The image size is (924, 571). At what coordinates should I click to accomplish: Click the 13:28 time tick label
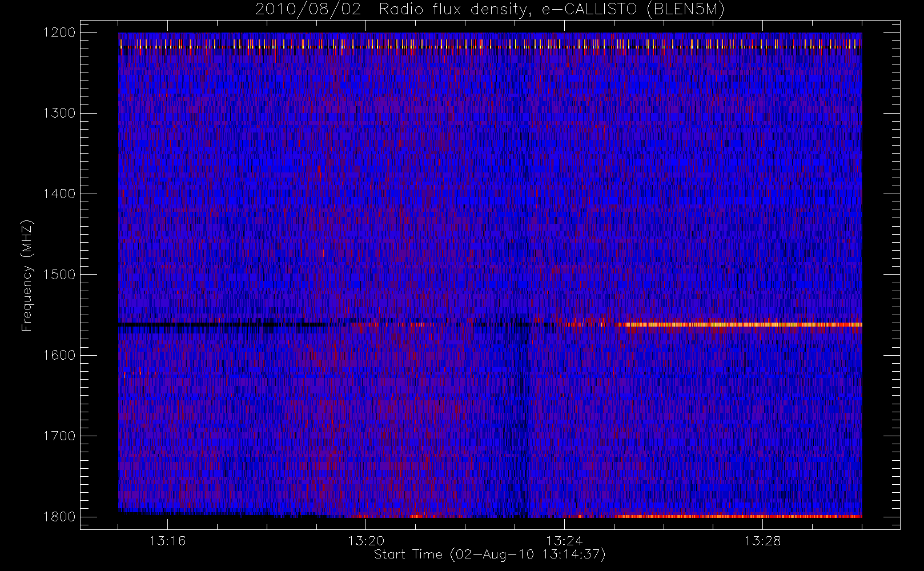[x=762, y=541]
